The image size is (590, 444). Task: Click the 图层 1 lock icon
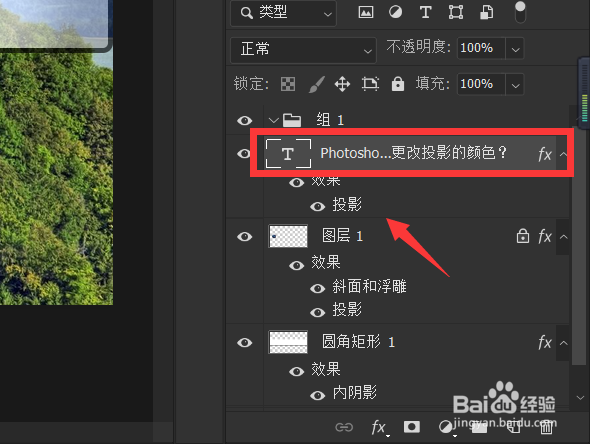click(523, 236)
